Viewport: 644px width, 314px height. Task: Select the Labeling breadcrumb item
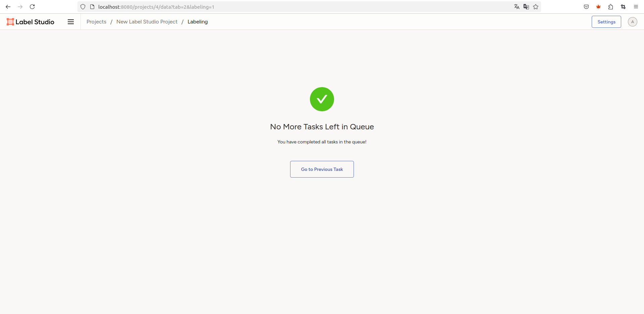(198, 22)
